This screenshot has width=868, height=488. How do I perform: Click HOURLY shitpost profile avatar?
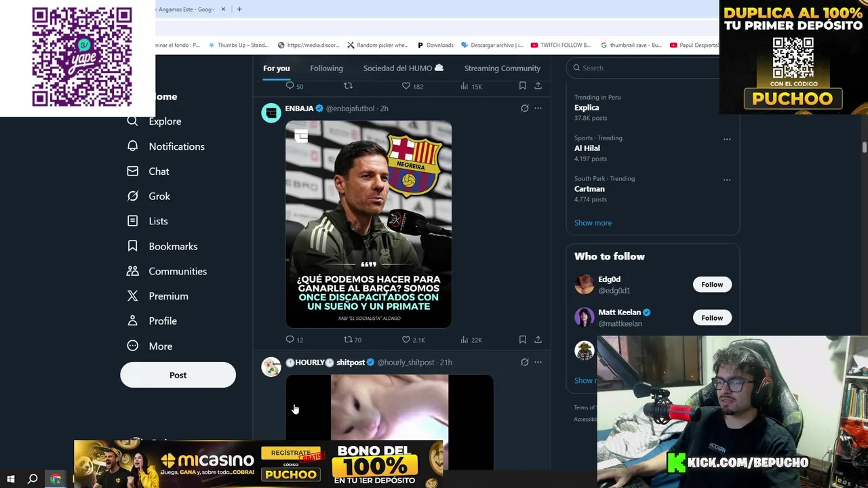tap(271, 367)
